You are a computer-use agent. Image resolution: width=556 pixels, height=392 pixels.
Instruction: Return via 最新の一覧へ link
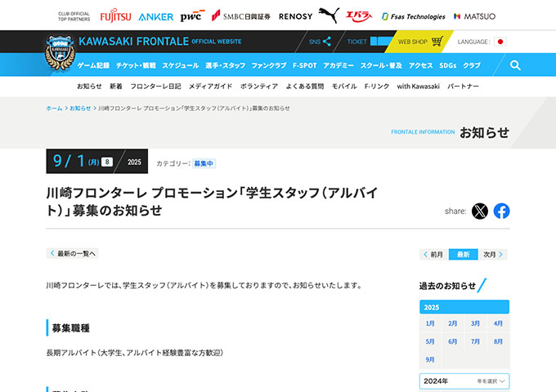[72, 253]
